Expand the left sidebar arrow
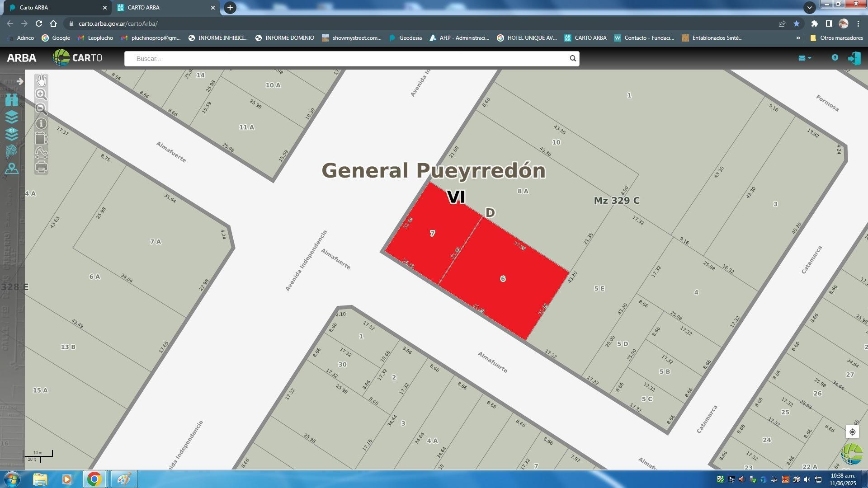 (x=20, y=81)
